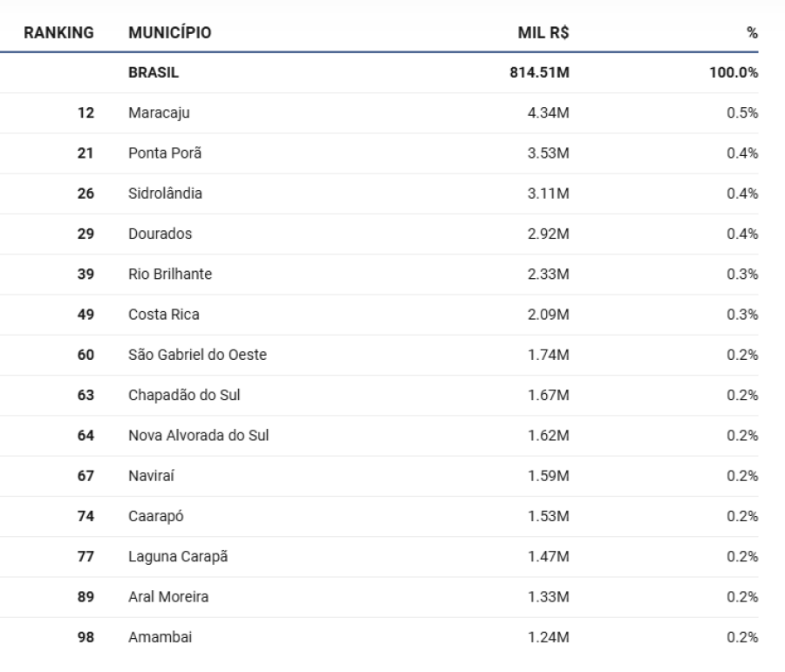Click the 1.62M value
The image size is (785, 672).
pyautogui.click(x=549, y=435)
